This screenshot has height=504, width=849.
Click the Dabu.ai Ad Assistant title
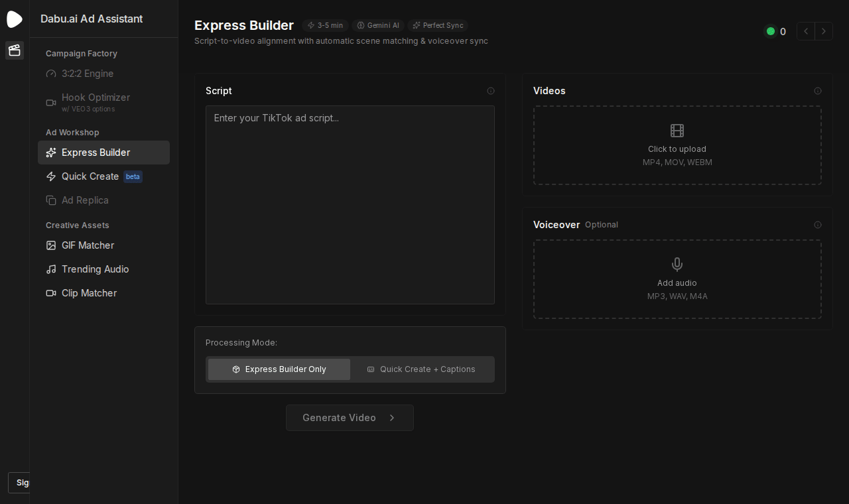pos(92,19)
